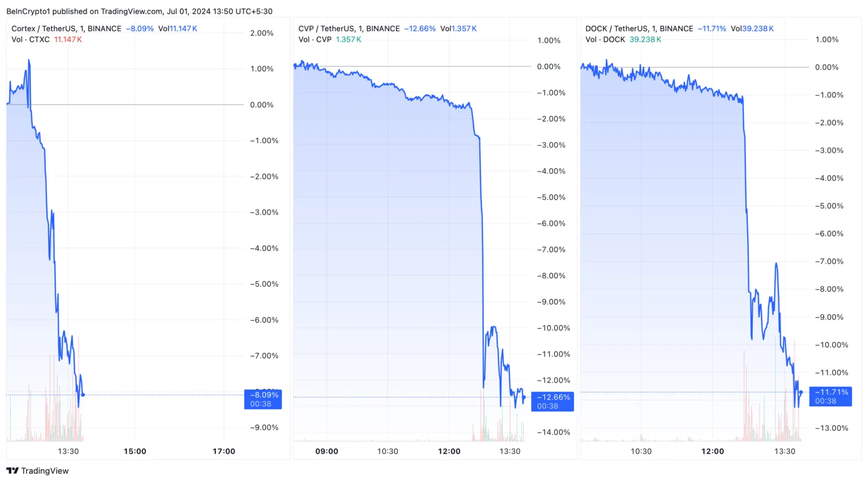Viewport: 868px width, 482px height.
Task: Click the 10:30 time marker on DOCK chart
Action: coord(641,451)
